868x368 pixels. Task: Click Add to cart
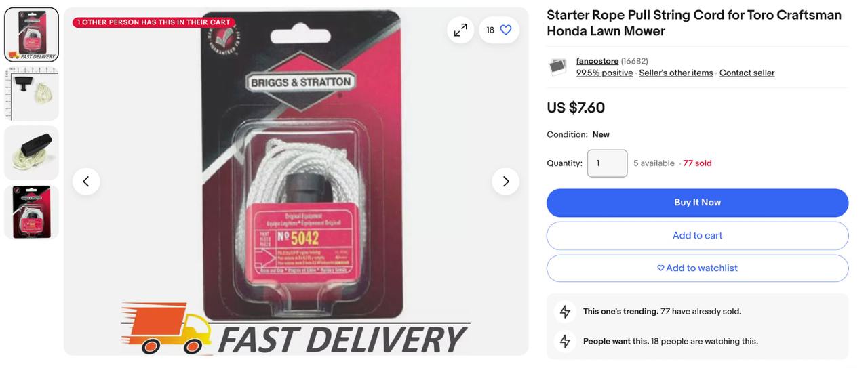pyautogui.click(x=698, y=236)
